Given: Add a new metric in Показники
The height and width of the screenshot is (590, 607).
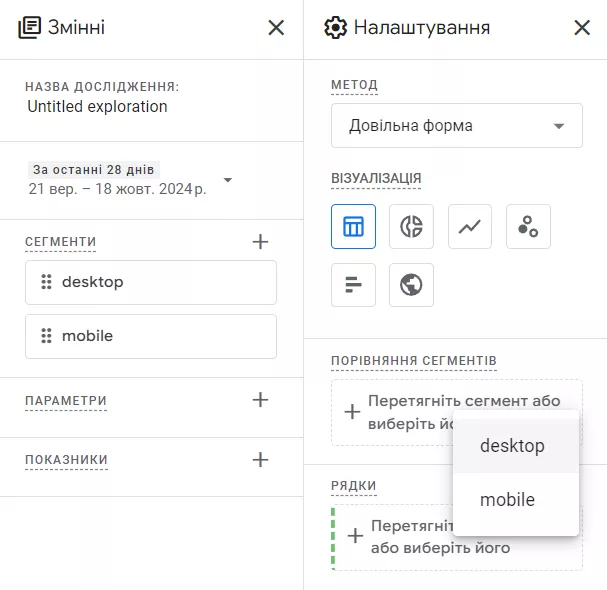Looking at the screenshot, I should pos(261,460).
